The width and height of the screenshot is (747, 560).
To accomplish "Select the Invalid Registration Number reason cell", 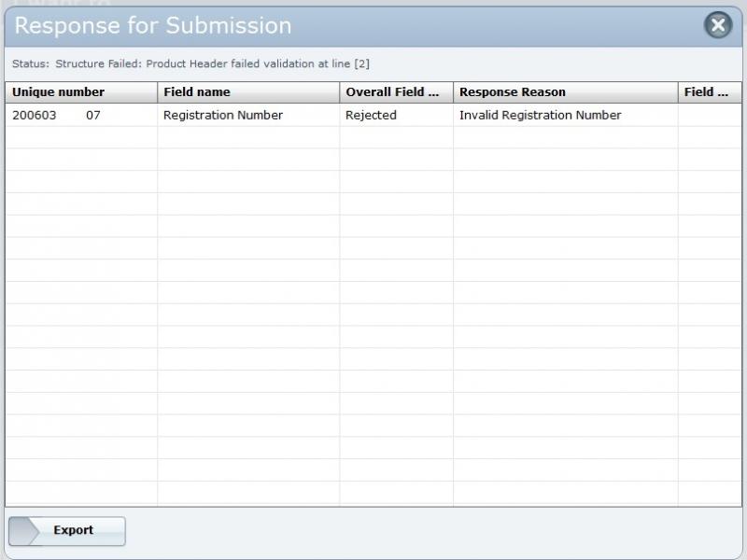I will click(x=540, y=116).
